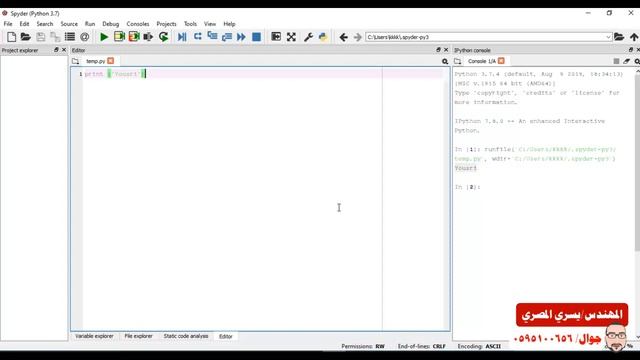
Task: Open the editor browse tabs button
Action: (76, 61)
